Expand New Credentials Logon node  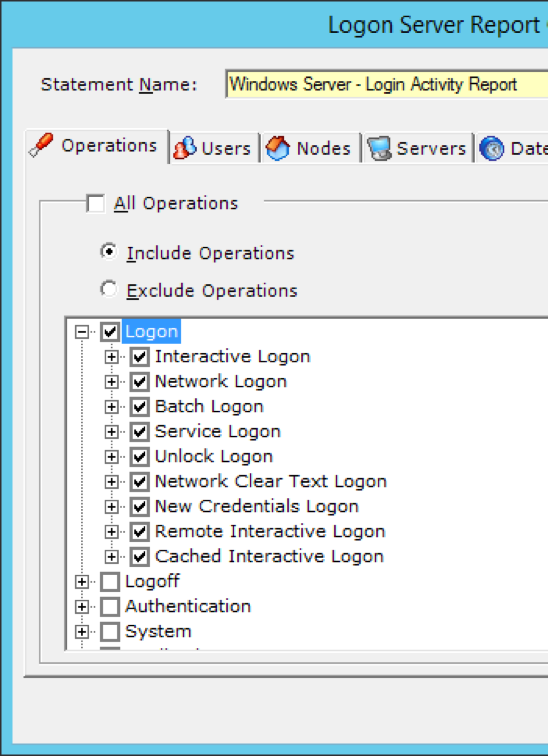click(x=111, y=507)
